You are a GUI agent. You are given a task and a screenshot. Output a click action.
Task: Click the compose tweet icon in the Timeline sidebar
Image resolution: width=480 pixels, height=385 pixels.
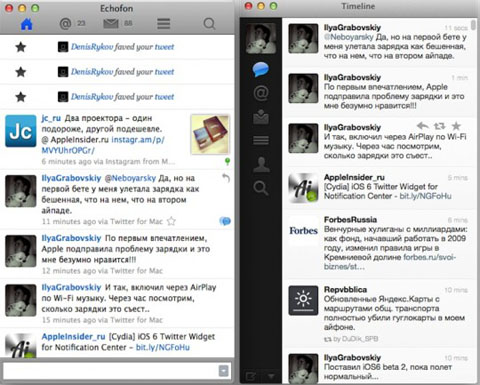click(x=251, y=377)
